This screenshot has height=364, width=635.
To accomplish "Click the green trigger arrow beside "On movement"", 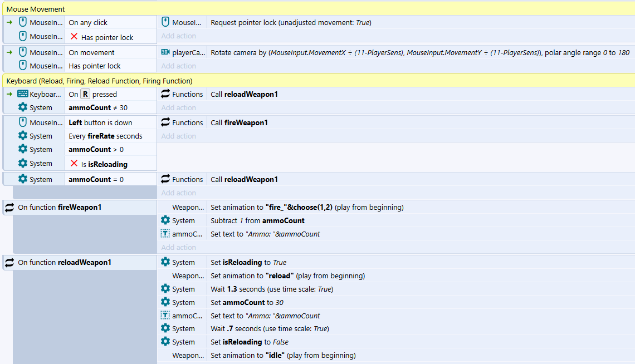I will [x=9, y=52].
